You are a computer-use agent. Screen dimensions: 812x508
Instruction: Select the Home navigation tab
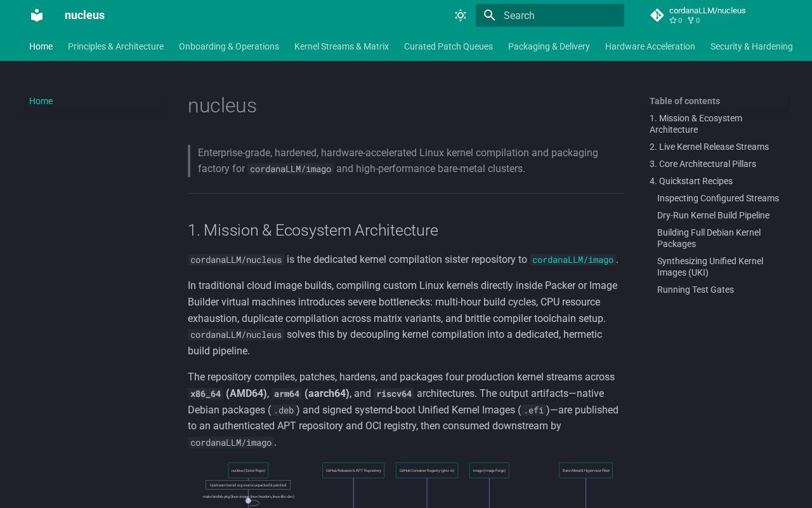pyautogui.click(x=41, y=46)
